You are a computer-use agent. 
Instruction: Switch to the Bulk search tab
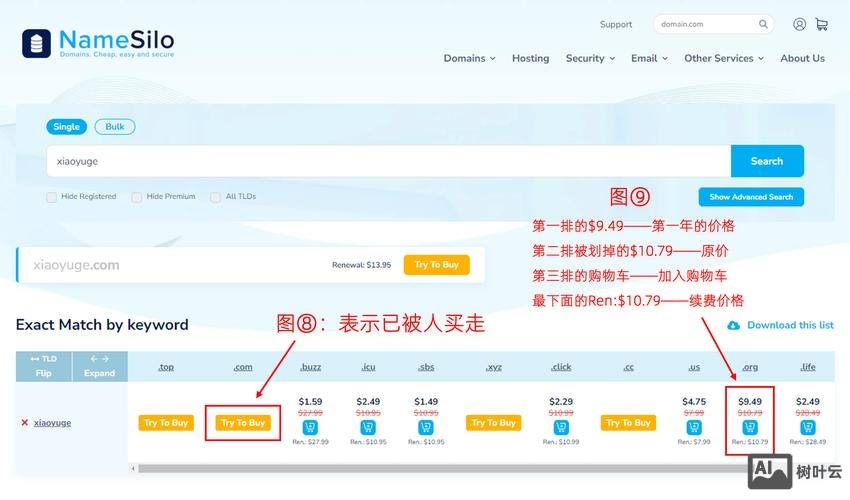pyautogui.click(x=115, y=127)
